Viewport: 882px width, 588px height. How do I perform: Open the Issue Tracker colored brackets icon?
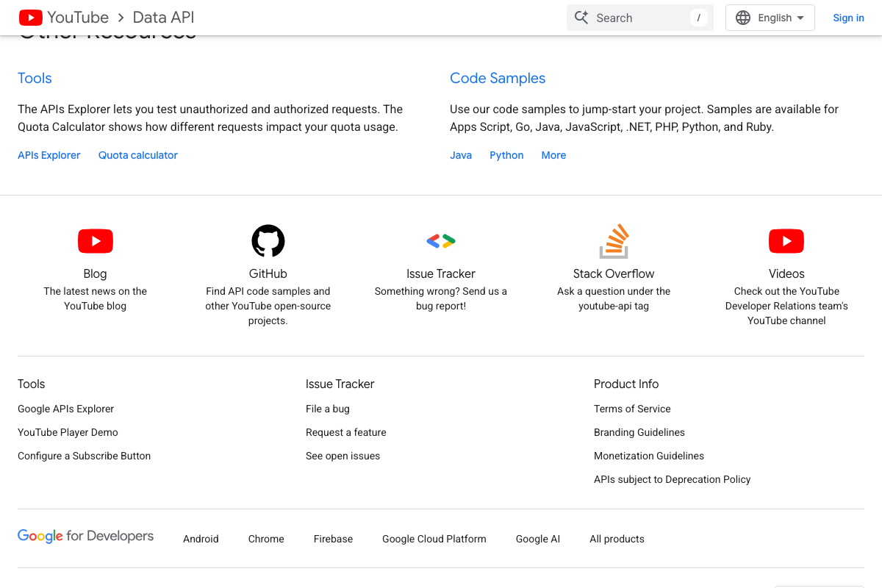[441, 241]
